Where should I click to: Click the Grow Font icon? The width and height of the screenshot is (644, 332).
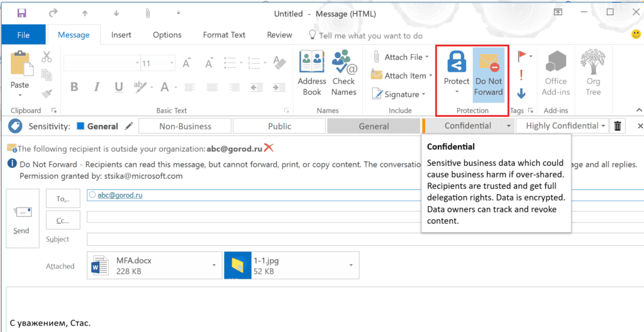pyautogui.click(x=187, y=63)
